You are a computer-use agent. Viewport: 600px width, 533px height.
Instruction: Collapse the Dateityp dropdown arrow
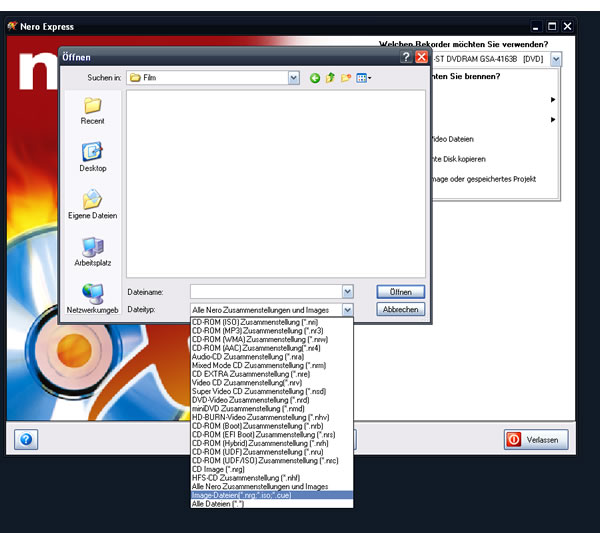coord(347,310)
